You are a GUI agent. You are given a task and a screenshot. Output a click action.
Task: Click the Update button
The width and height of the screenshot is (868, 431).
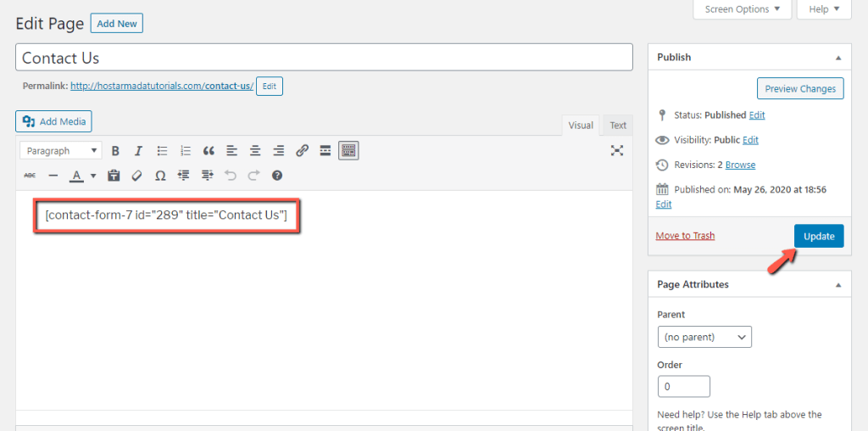point(820,236)
